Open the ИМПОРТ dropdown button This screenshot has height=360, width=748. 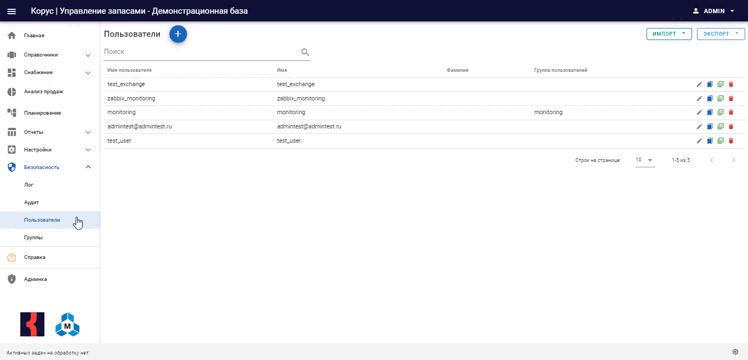pos(669,34)
